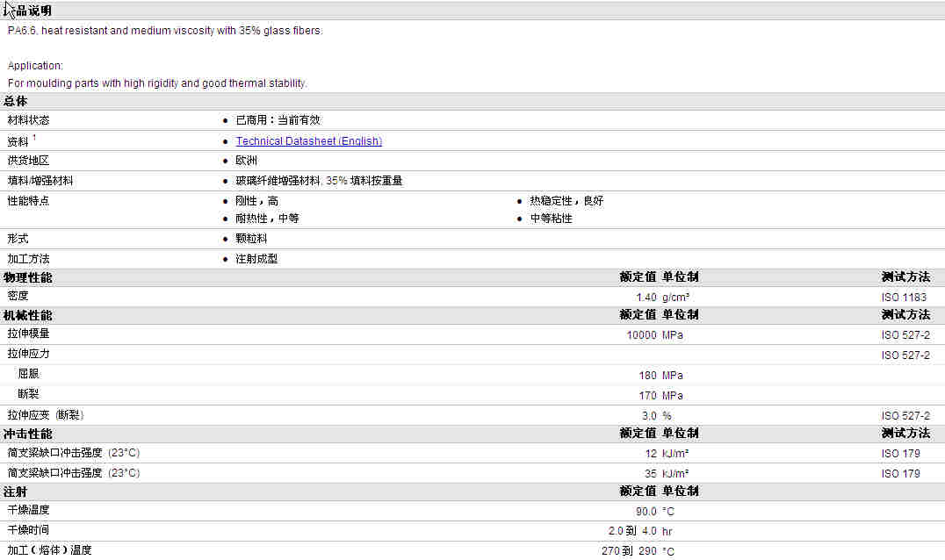Click the density value 1.40
This screenshot has width=945, height=560.
[x=646, y=298]
